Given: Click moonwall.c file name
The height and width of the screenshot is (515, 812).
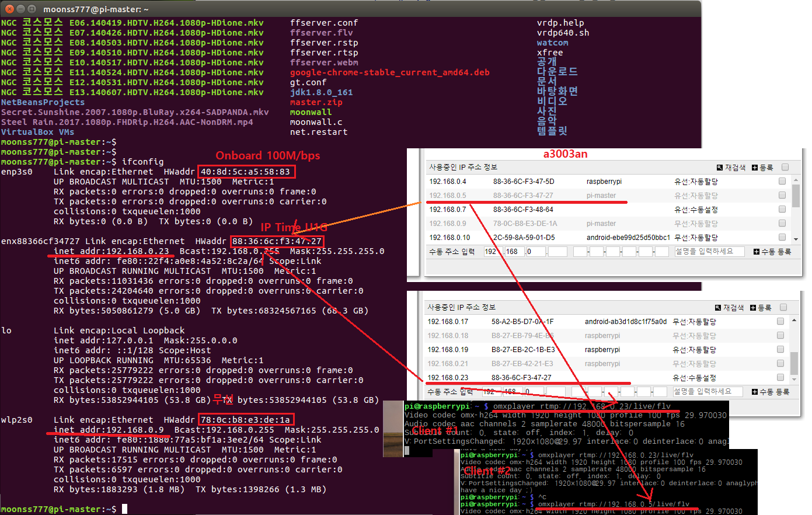Looking at the screenshot, I should tap(316, 122).
